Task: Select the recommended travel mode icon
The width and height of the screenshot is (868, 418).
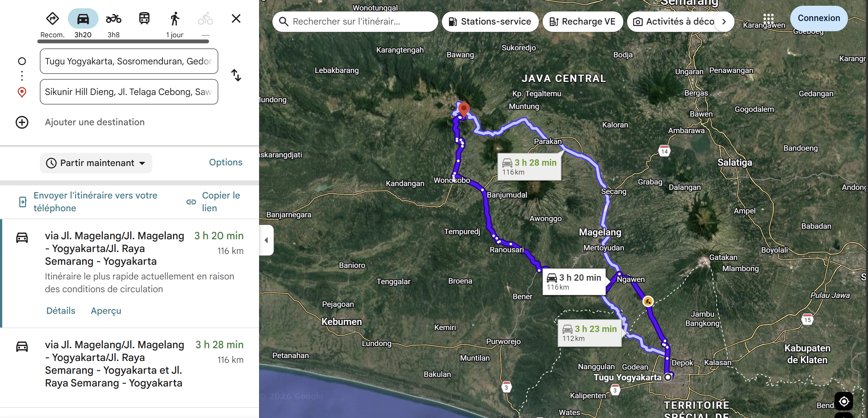Action: [52, 18]
